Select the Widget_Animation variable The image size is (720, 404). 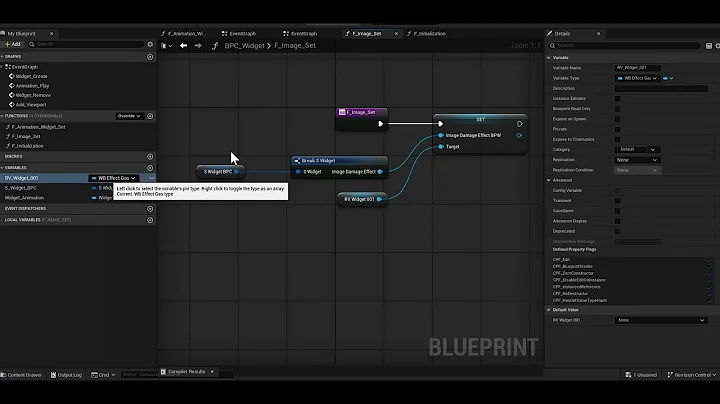point(24,198)
